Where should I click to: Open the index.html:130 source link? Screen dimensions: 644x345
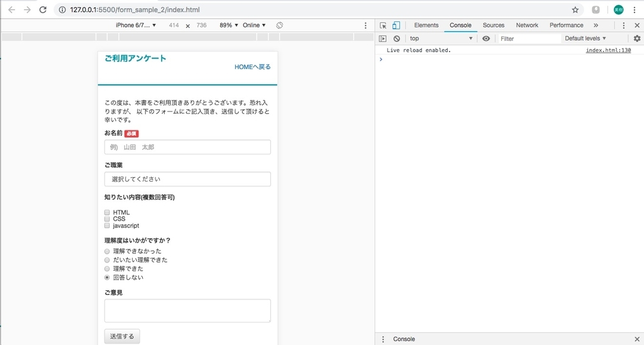point(608,50)
